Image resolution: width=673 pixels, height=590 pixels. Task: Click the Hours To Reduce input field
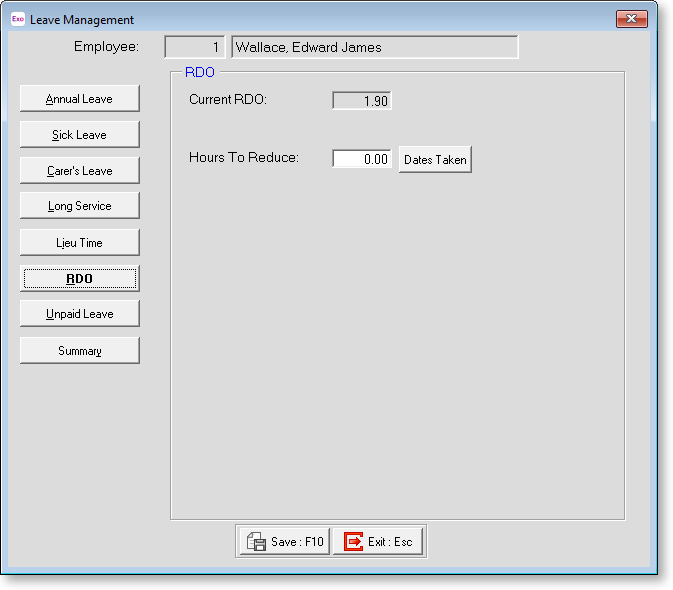click(361, 159)
